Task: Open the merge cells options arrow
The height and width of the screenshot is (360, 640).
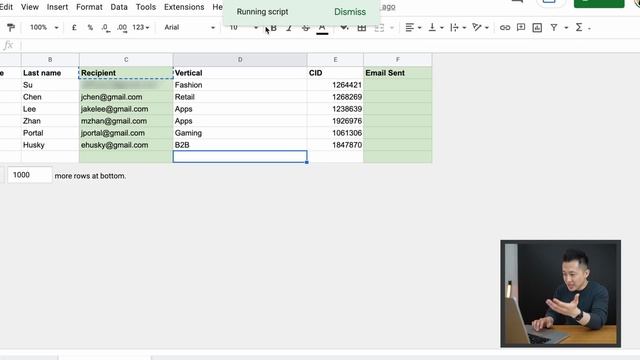Action: [x=392, y=28]
